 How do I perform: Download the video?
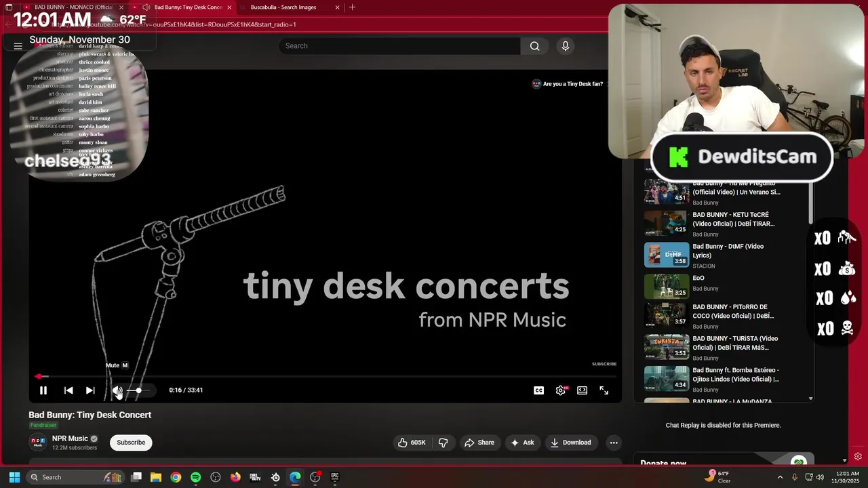click(570, 443)
